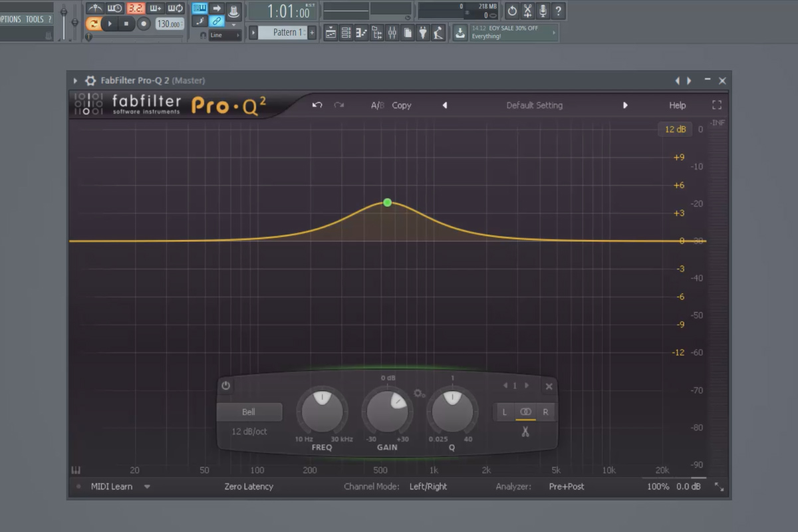The width and height of the screenshot is (798, 532).
Task: Delete the band with the X icon
Action: coord(549,386)
